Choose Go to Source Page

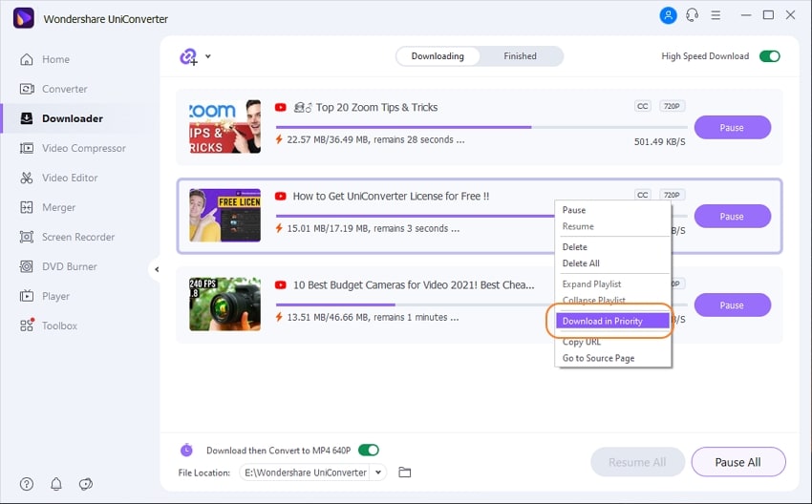(x=612, y=358)
